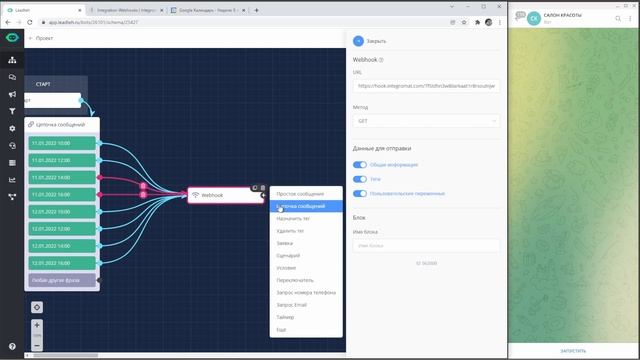640x360 pixels.
Task: Zoom in the canvas with plus button
Action: coord(37,325)
